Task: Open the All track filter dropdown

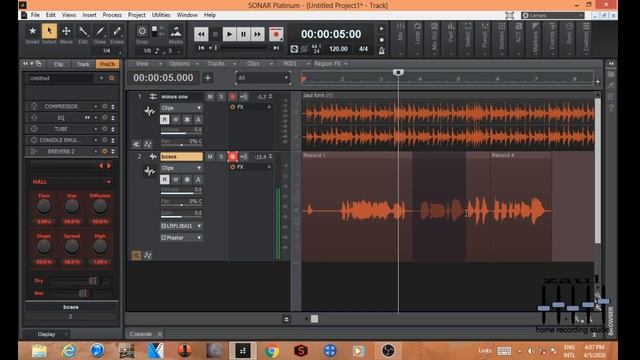Action: (263, 78)
